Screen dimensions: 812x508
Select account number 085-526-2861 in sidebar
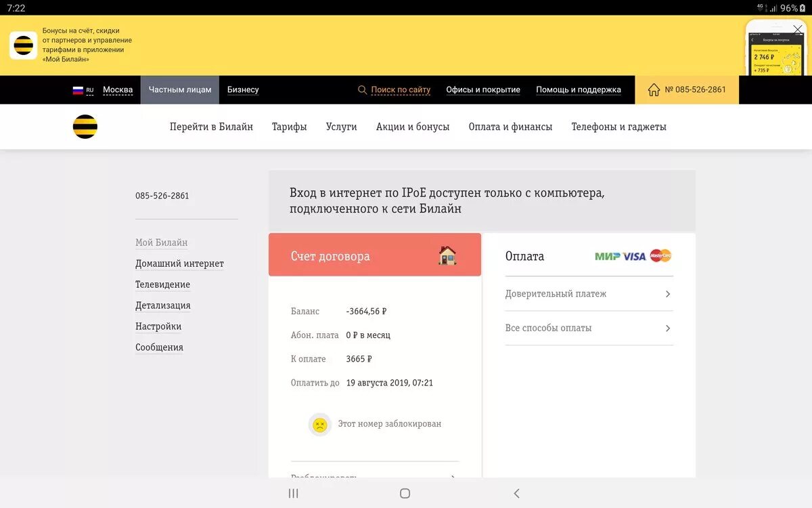162,196
